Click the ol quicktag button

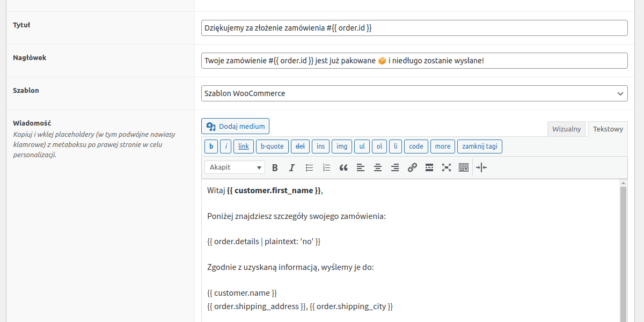[379, 146]
